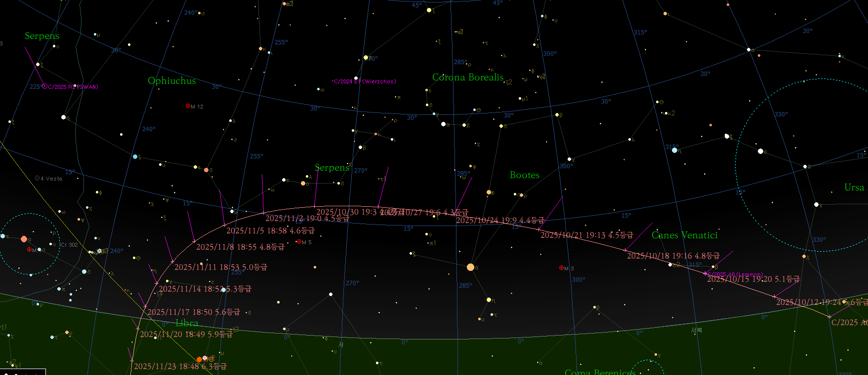Select the 4 Vesta asteroid diamond marker
This screenshot has width=868, height=375.
(x=37, y=178)
